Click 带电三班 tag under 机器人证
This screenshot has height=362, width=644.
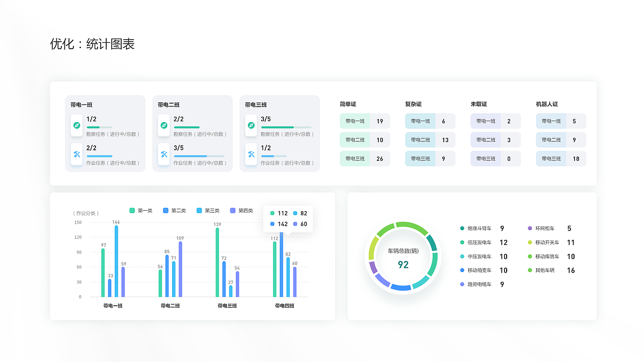click(551, 159)
